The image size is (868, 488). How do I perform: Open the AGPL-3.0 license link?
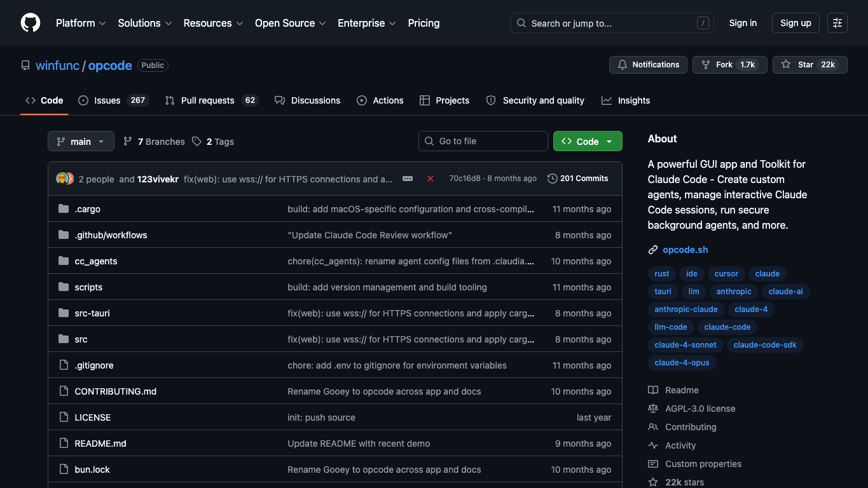pos(692,409)
